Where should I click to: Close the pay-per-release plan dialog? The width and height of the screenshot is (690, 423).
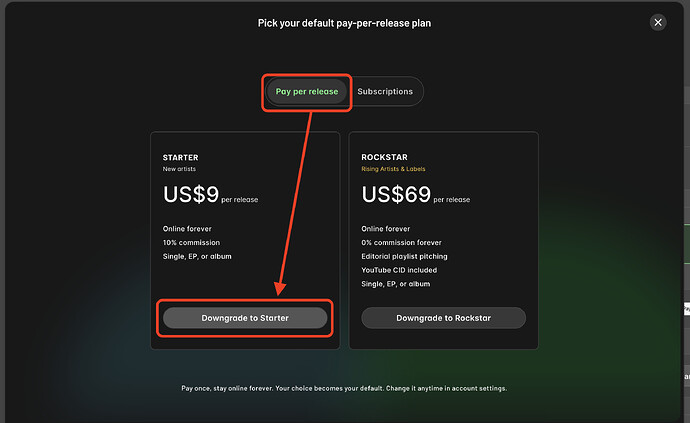point(657,22)
